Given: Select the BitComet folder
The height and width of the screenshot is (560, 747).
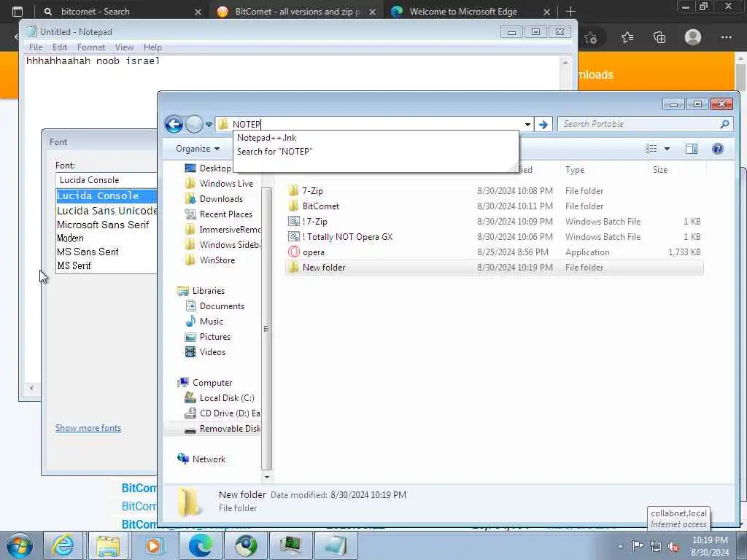Looking at the screenshot, I should click(321, 206).
